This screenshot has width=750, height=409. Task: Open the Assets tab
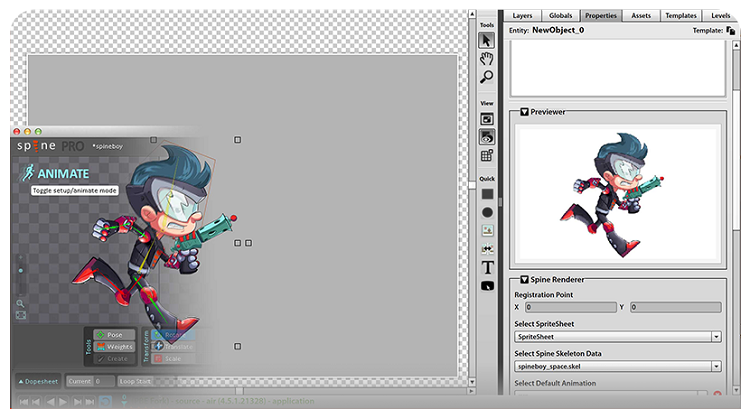(641, 16)
